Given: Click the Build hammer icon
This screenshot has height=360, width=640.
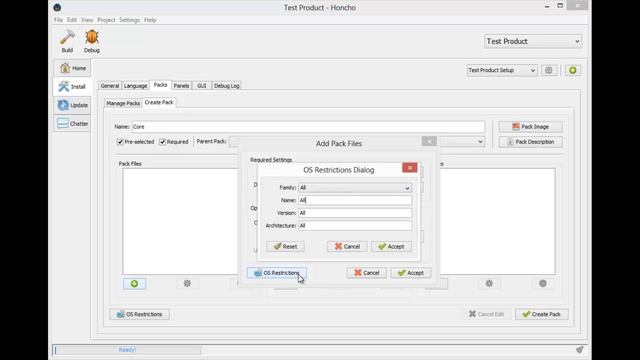Looking at the screenshot, I should [x=67, y=38].
